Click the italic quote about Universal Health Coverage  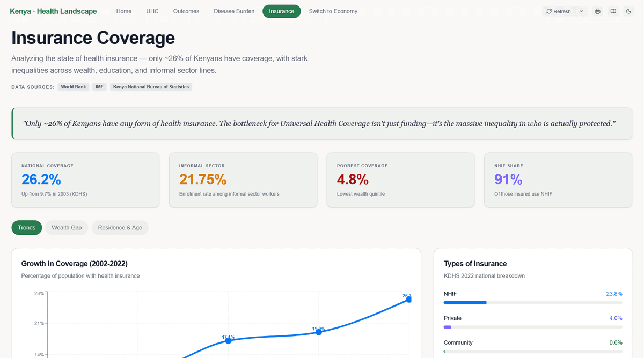tap(319, 123)
